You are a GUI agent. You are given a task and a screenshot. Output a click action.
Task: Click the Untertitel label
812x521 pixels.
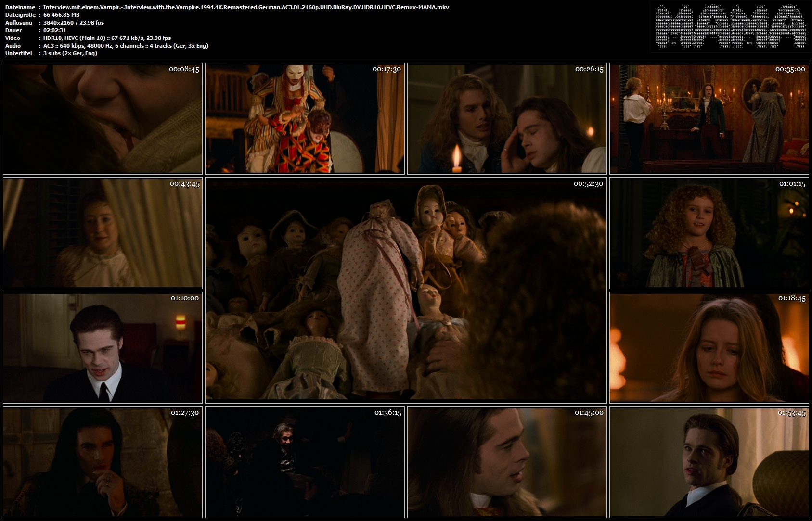[18, 53]
